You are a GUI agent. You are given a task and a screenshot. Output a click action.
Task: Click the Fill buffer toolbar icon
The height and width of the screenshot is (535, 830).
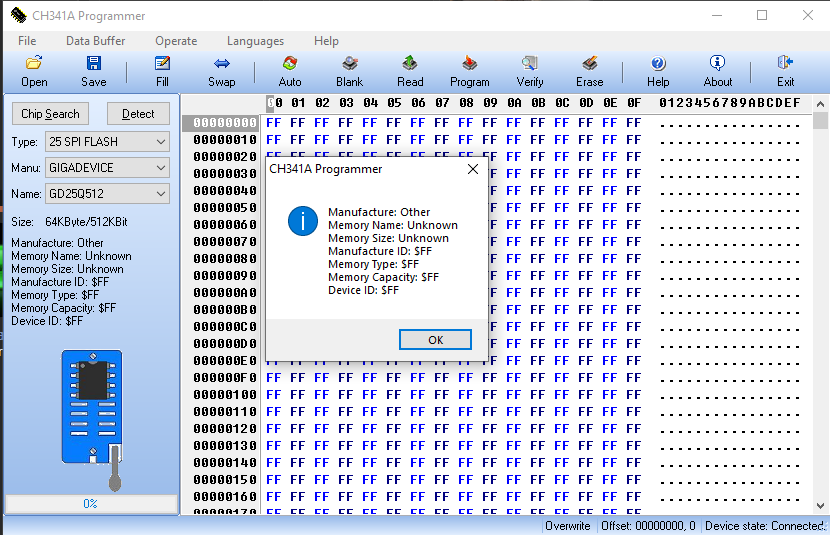(x=162, y=64)
